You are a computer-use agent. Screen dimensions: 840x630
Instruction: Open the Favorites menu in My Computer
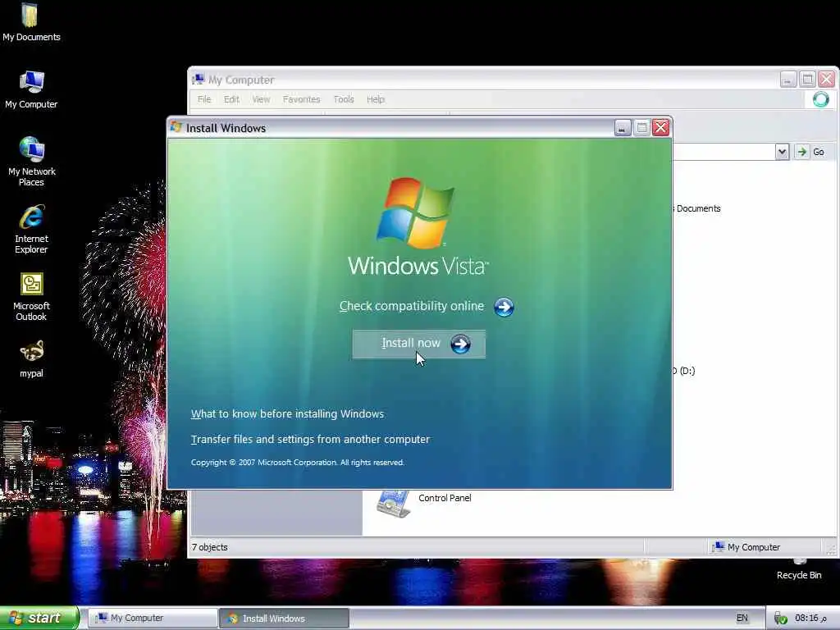point(301,99)
